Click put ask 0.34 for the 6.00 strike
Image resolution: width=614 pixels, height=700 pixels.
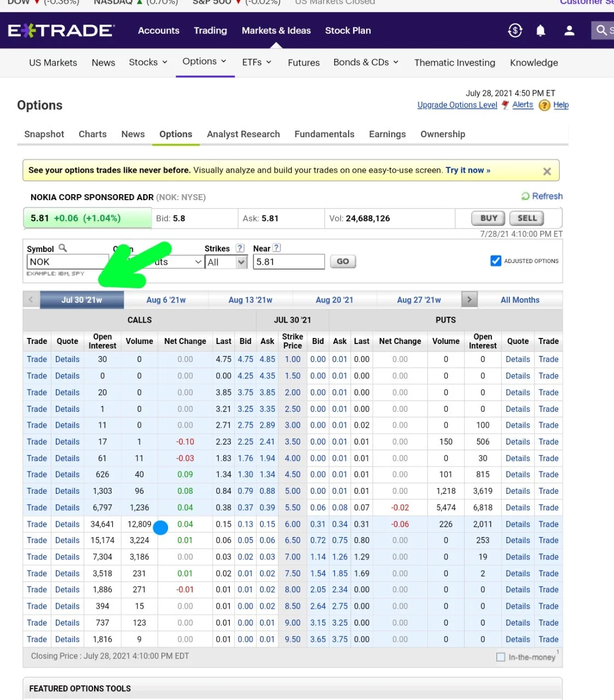pos(340,524)
